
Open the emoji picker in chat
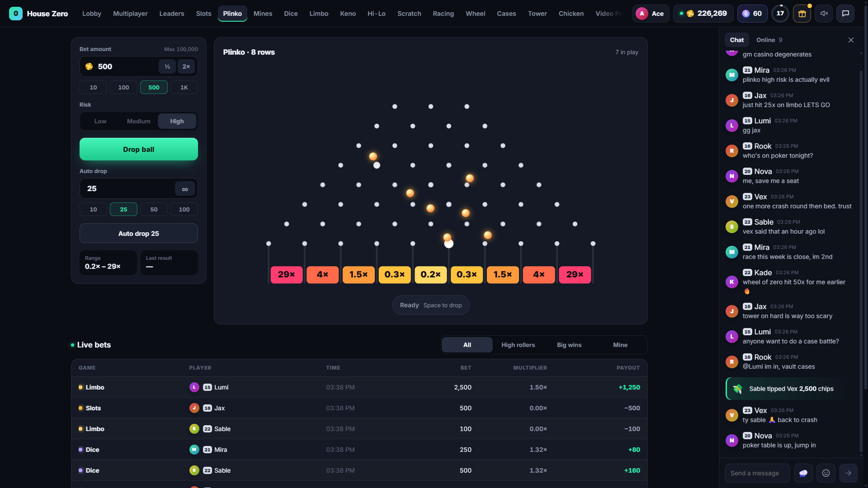pos(826,473)
